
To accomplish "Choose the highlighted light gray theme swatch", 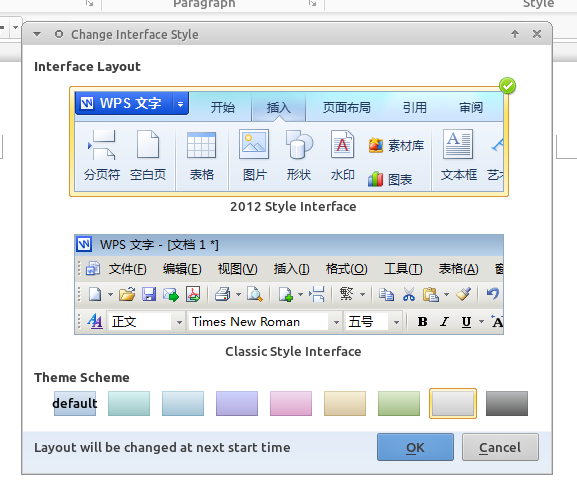I will pyautogui.click(x=453, y=403).
